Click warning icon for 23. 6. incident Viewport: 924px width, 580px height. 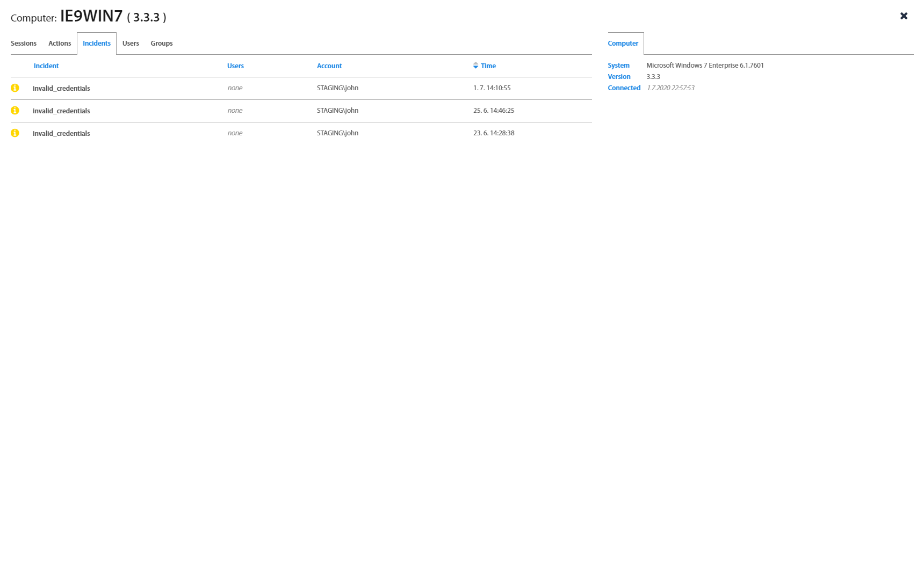coord(15,133)
